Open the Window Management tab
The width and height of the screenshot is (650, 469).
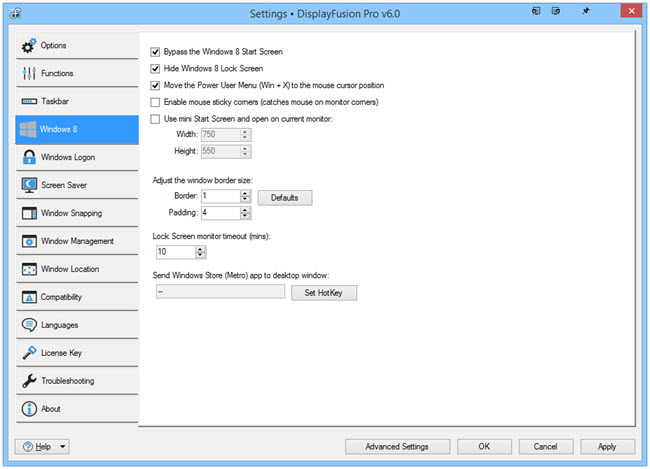coord(77,241)
